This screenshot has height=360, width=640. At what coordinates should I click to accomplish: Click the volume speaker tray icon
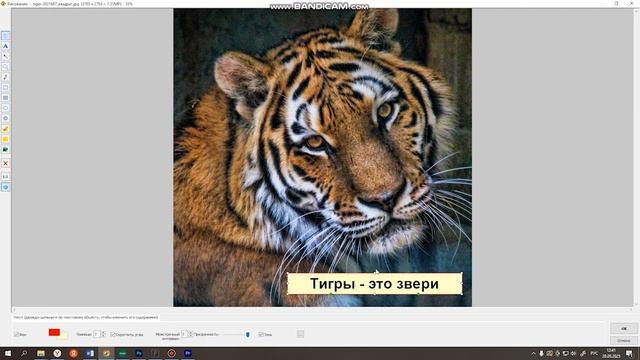pyautogui.click(x=573, y=353)
